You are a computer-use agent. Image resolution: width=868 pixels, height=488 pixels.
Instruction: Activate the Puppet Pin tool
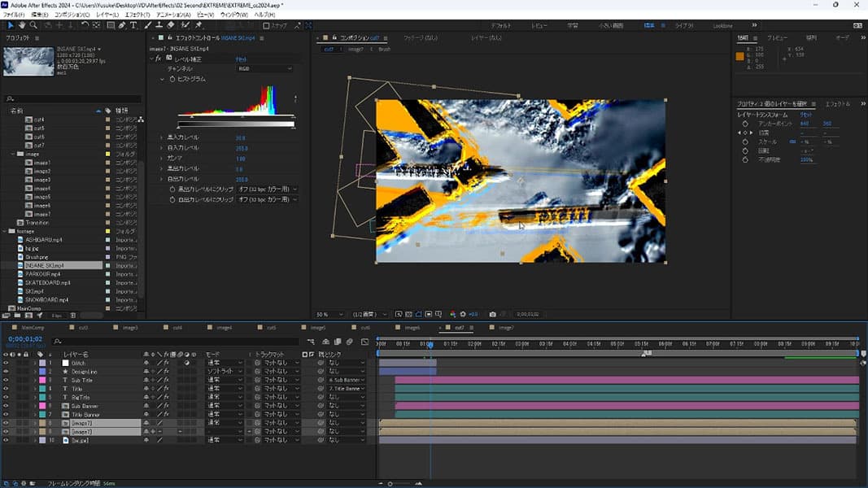[199, 25]
